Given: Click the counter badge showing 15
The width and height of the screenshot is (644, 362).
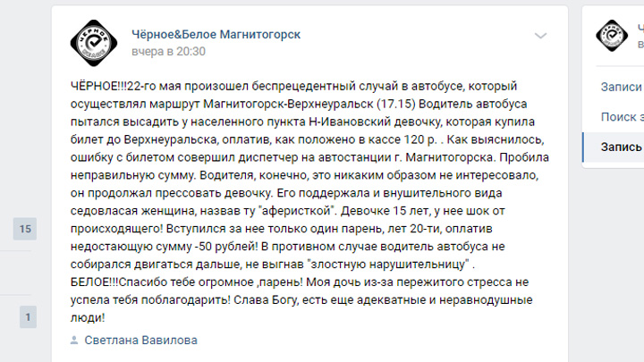Looking at the screenshot, I should 25,229.
